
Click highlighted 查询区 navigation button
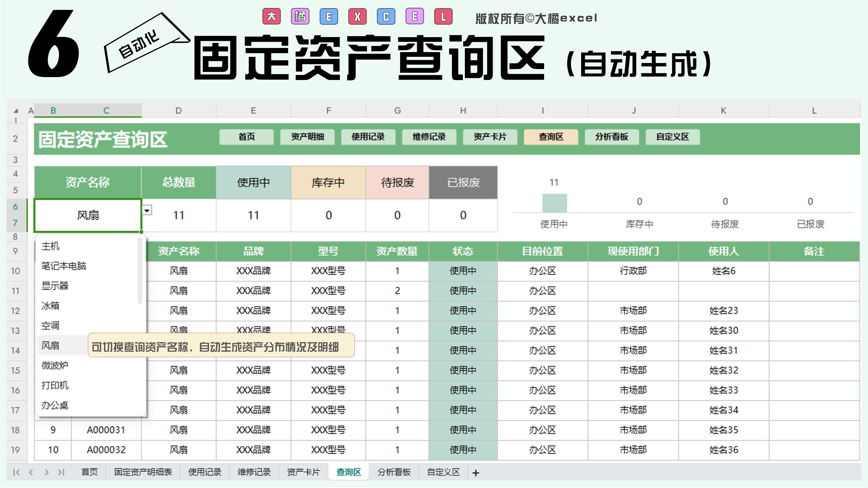click(551, 137)
